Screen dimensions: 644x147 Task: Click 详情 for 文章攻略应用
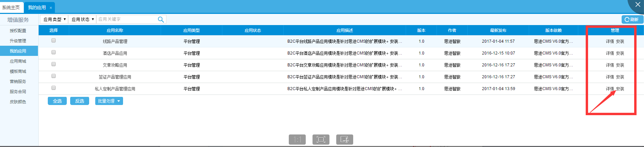(x=610, y=65)
